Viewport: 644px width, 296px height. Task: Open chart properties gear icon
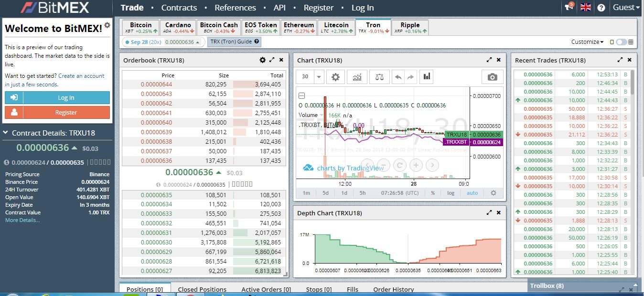pyautogui.click(x=336, y=77)
